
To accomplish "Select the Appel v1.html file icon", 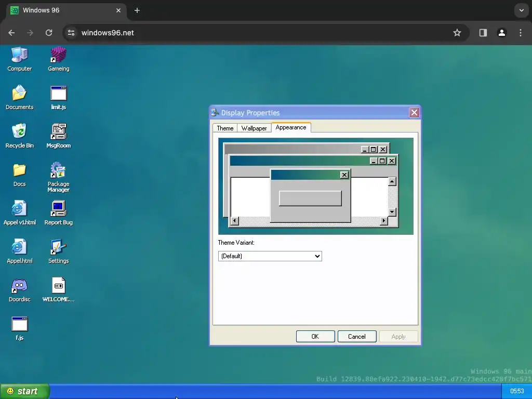I will [19, 212].
